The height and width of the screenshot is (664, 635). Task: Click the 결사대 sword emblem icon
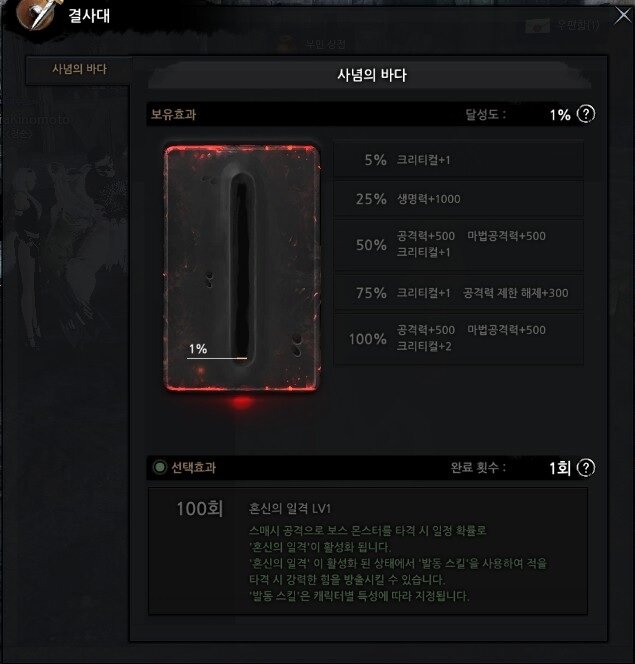(x=36, y=14)
